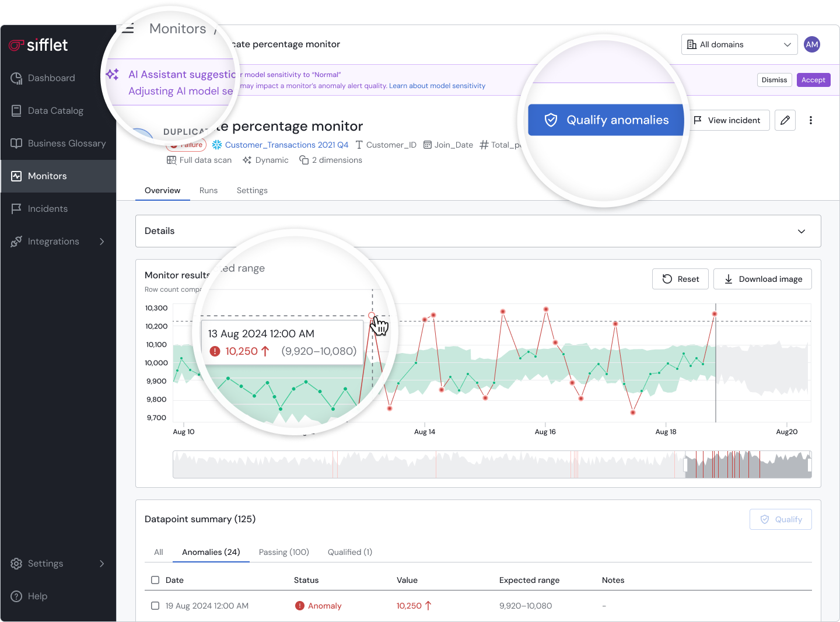Click the Date column header
The width and height of the screenshot is (840, 622).
[174, 580]
